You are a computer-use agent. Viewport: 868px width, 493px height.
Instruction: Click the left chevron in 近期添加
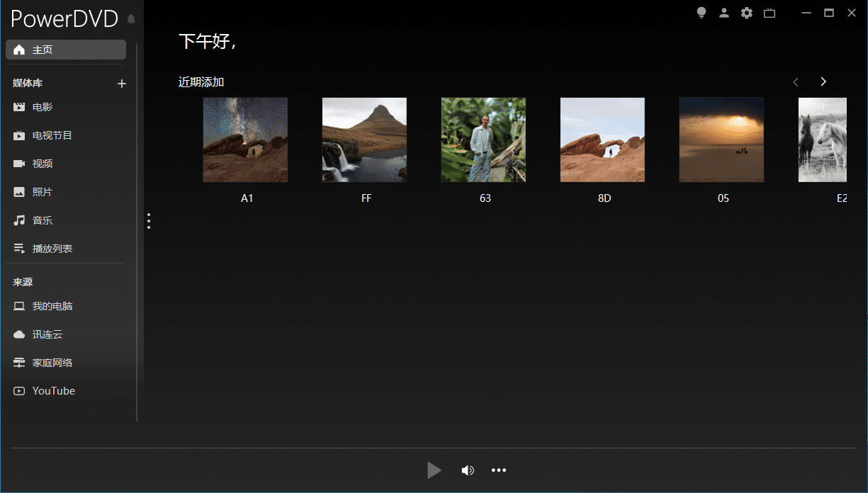coord(796,82)
